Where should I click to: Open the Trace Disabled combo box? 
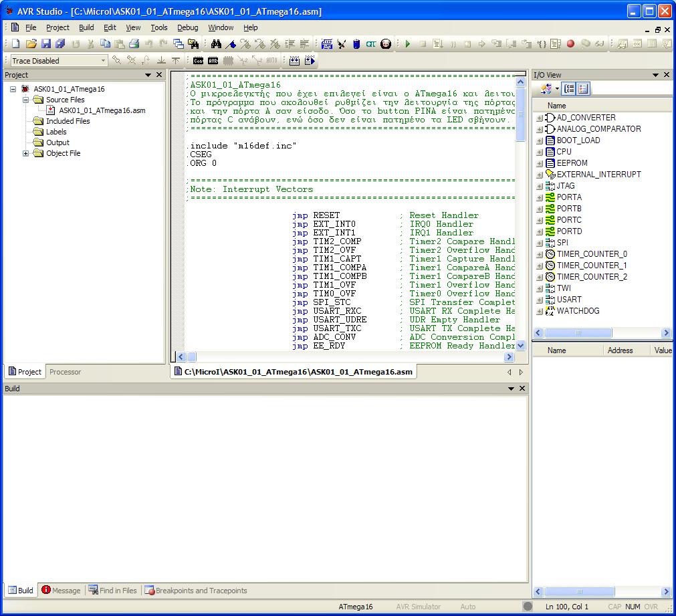click(59, 61)
